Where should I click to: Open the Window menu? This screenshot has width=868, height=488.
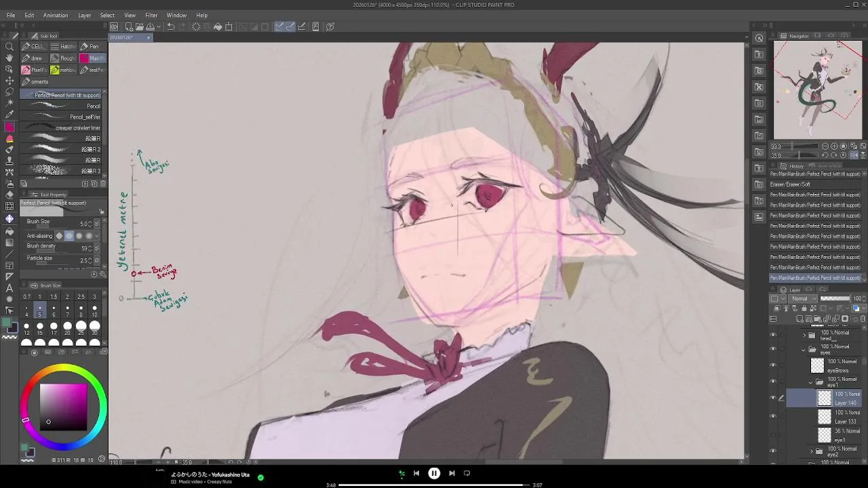pos(176,15)
